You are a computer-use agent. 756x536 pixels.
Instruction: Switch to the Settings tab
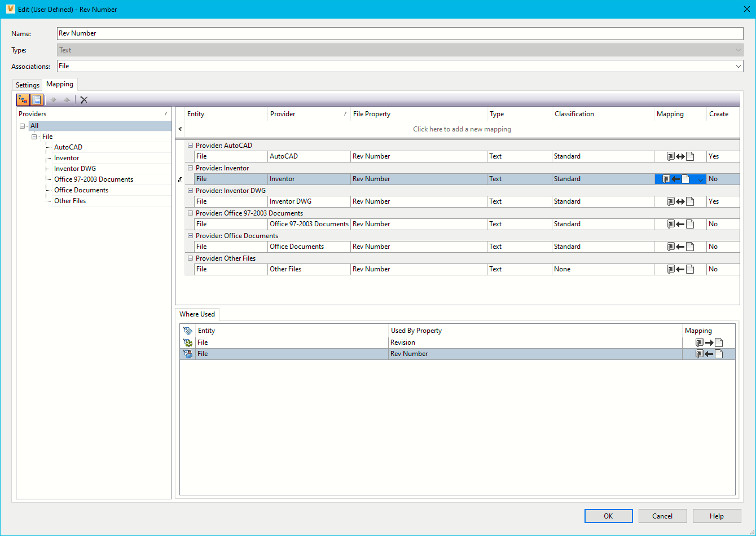27,85
